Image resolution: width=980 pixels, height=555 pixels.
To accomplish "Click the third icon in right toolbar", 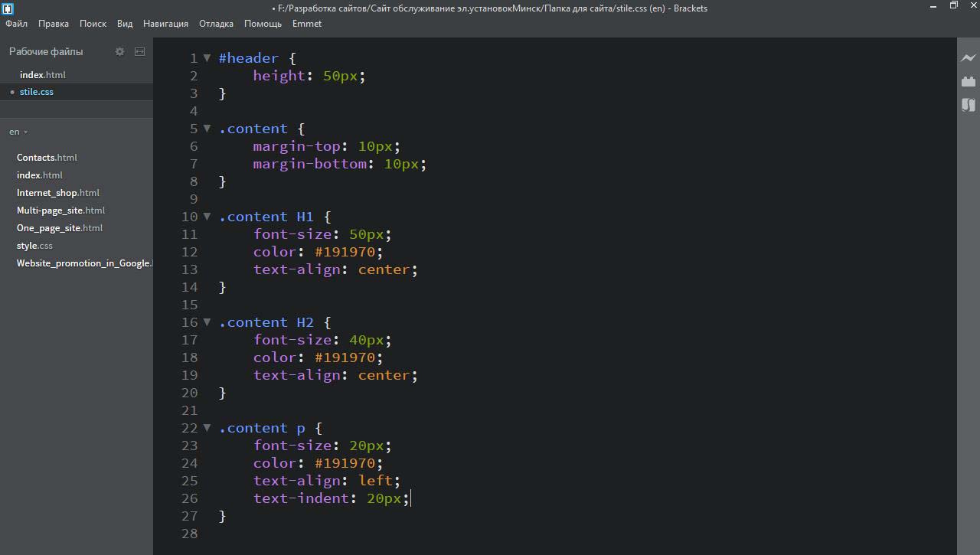I will [x=969, y=105].
